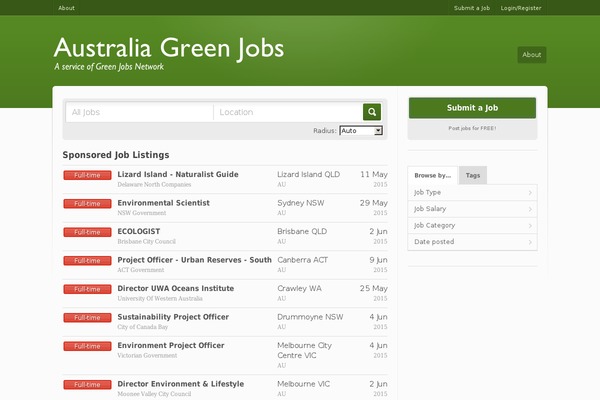
Task: Click the Post jobs for FREE! text
Action: point(472,128)
